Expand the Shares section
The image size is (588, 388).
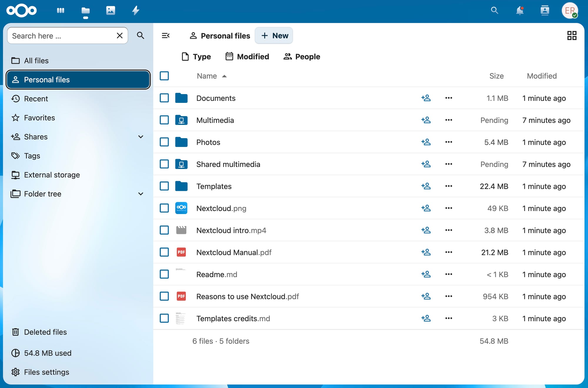pyautogui.click(x=141, y=137)
